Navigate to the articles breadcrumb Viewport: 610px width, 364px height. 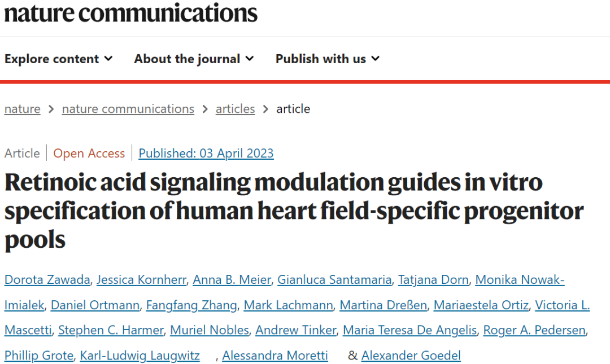tap(235, 109)
